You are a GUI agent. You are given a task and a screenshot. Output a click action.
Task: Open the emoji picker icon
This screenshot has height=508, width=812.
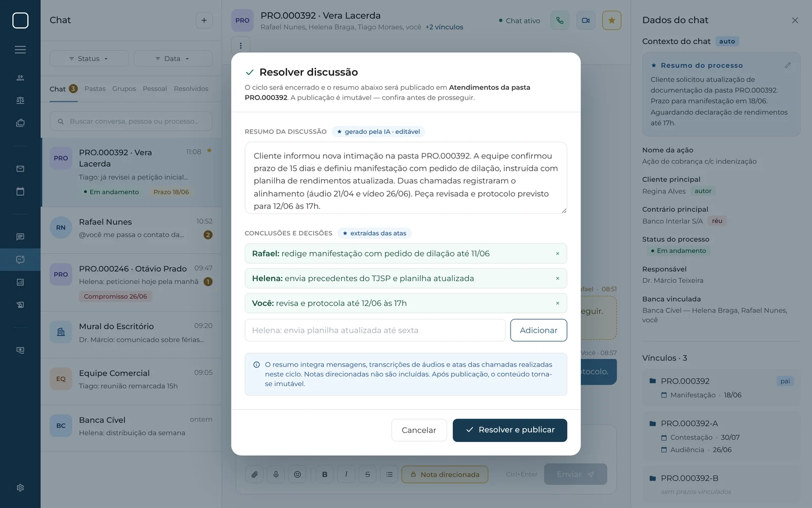pos(297,474)
